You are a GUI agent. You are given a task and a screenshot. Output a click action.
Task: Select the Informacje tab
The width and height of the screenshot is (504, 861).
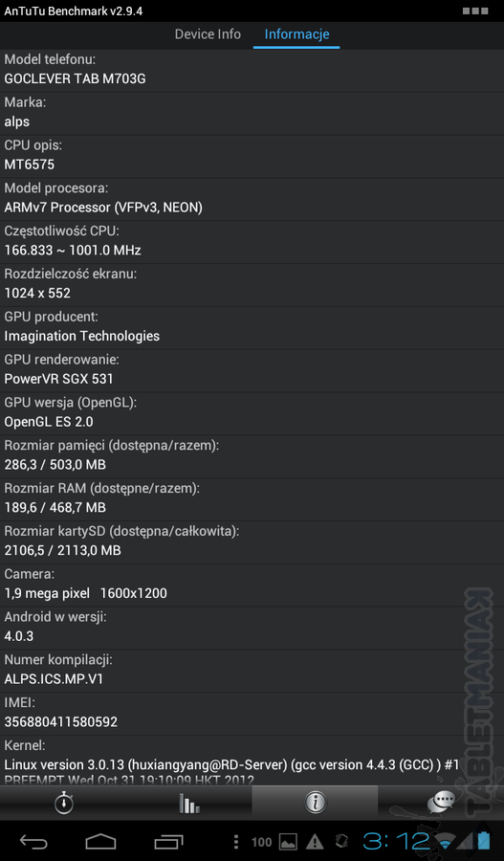pyautogui.click(x=296, y=34)
